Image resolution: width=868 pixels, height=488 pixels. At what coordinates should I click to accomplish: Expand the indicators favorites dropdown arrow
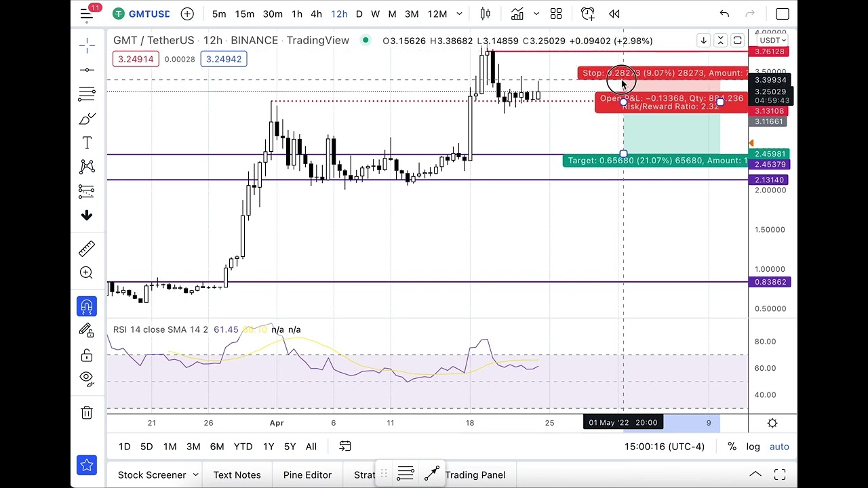[x=536, y=14]
